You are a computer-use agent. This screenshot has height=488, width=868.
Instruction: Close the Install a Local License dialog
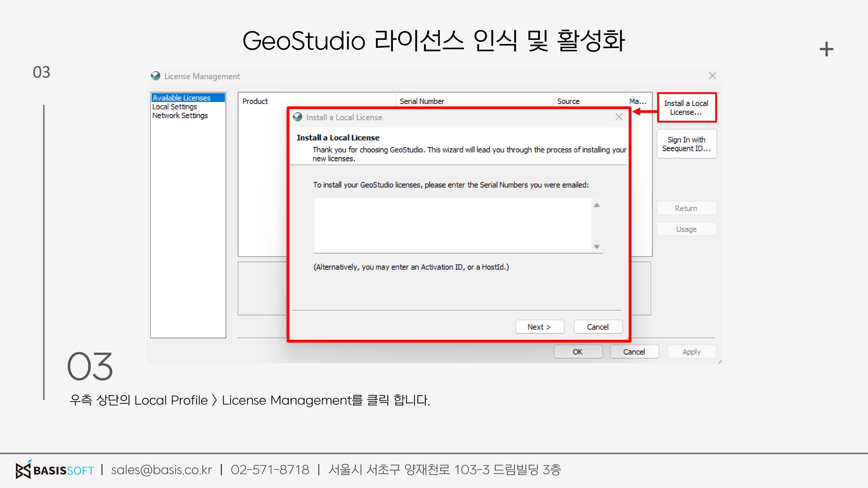tap(619, 117)
